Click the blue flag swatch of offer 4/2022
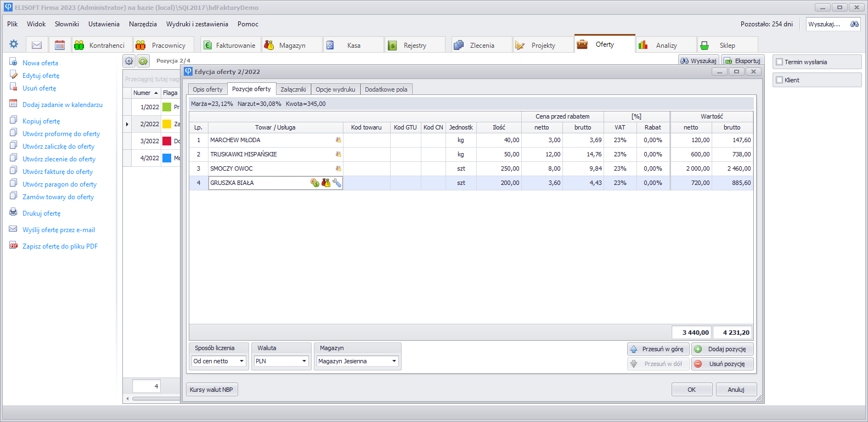This screenshot has height=422, width=868. point(167,158)
